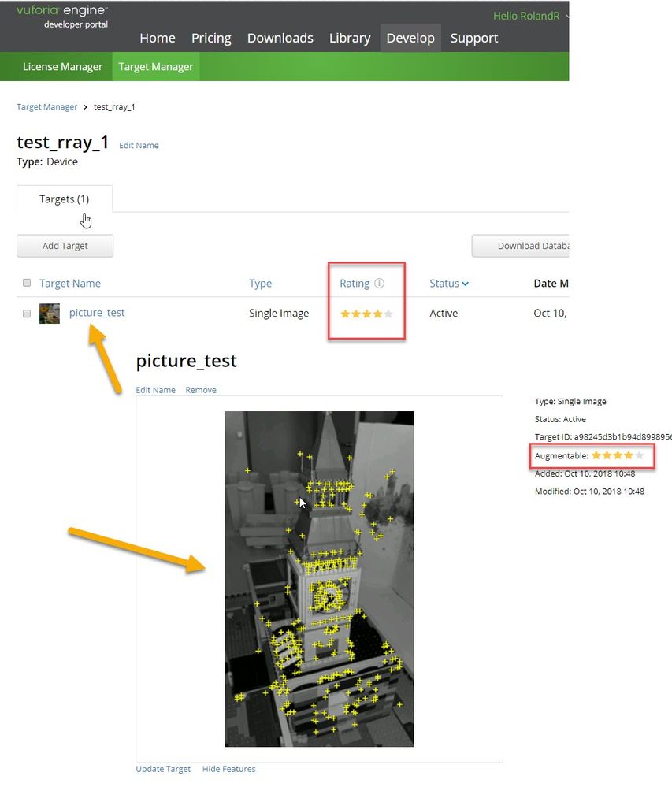Image resolution: width=672 pixels, height=787 pixels.
Task: Click the picture_test target thumbnail
Action: [50, 314]
